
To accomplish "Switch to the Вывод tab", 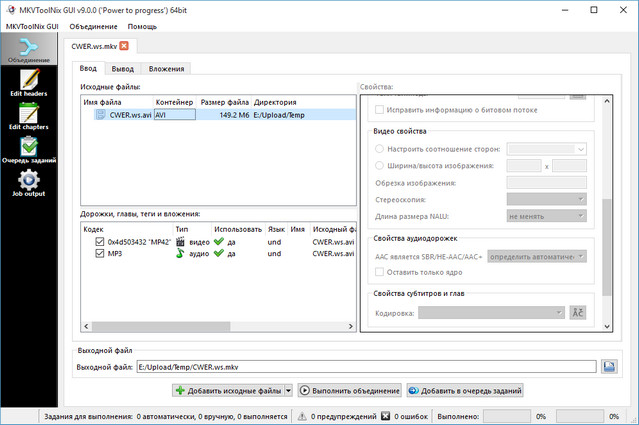I will click(123, 68).
